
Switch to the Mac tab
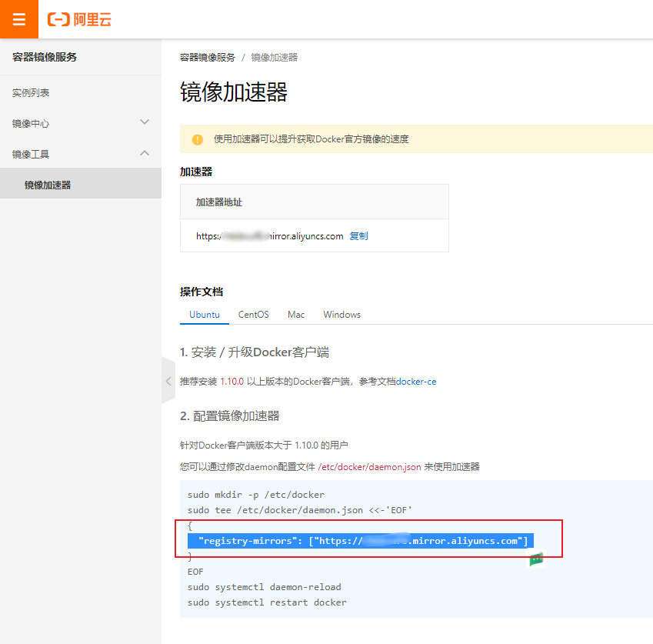pyautogui.click(x=296, y=315)
